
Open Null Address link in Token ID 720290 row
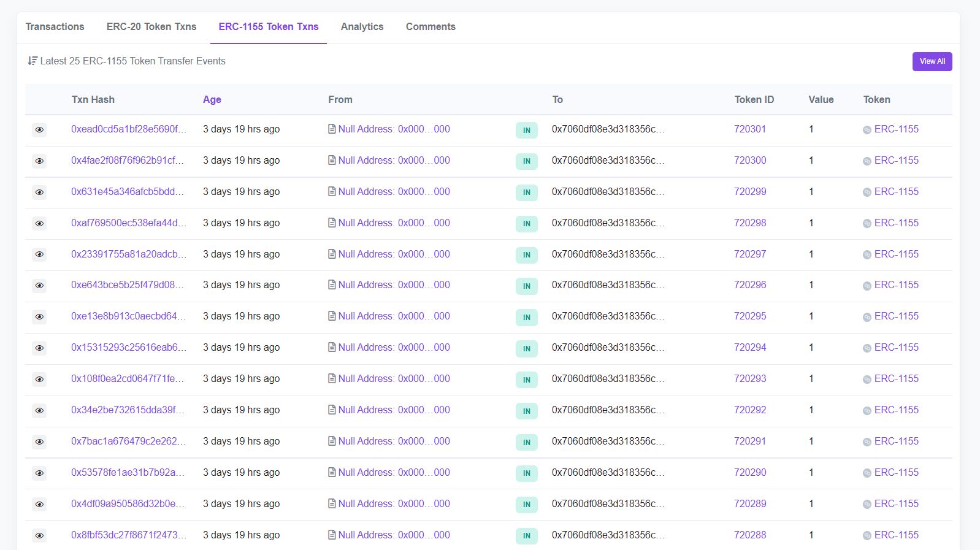click(394, 472)
